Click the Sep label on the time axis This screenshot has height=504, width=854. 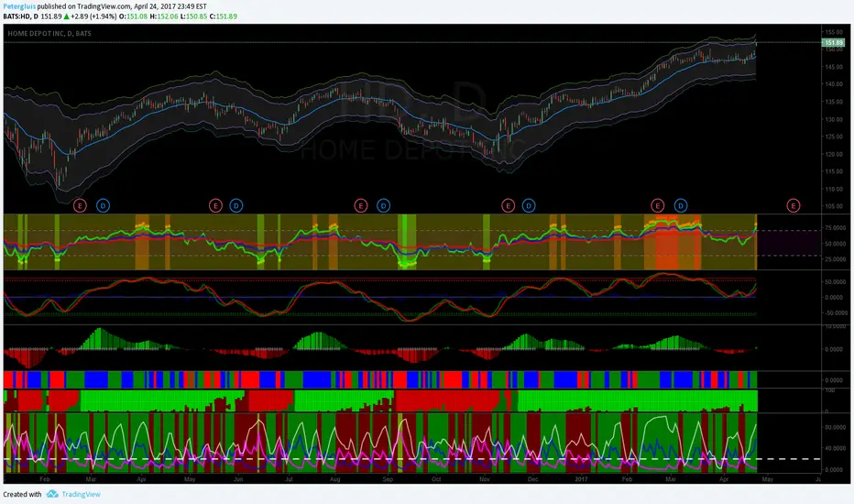pos(388,479)
